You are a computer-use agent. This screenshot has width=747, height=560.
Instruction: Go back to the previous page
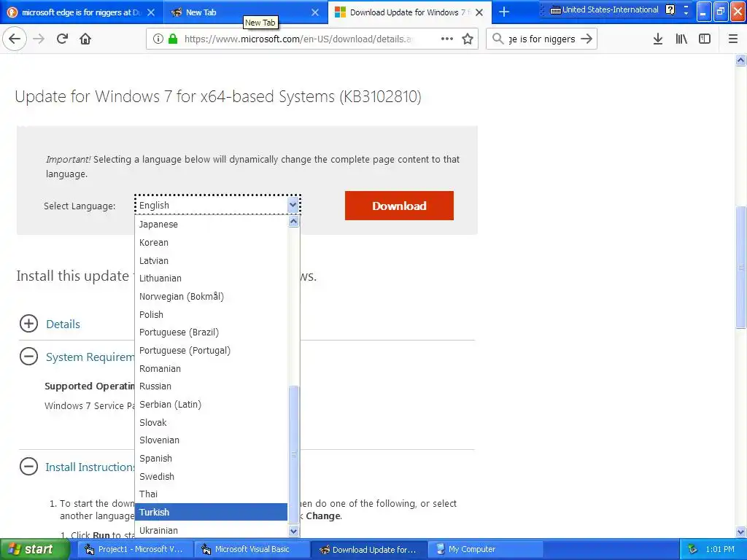(15, 39)
